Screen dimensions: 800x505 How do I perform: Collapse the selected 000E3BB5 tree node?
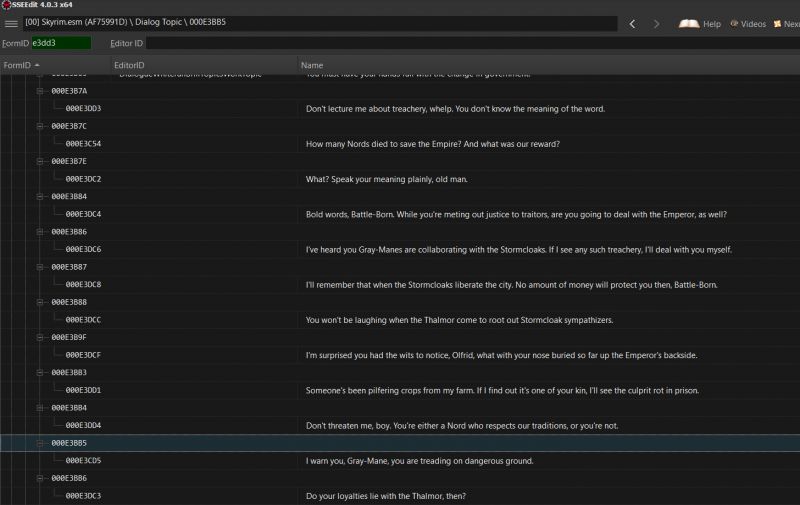[40, 443]
